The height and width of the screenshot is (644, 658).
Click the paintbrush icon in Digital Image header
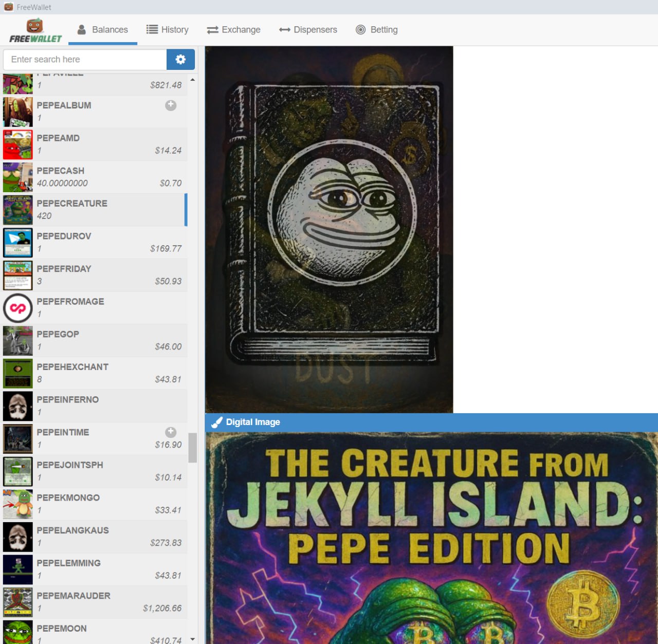[x=217, y=422]
